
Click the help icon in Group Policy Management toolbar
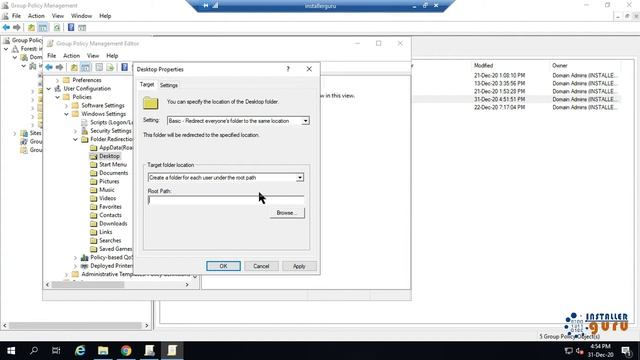71,27
